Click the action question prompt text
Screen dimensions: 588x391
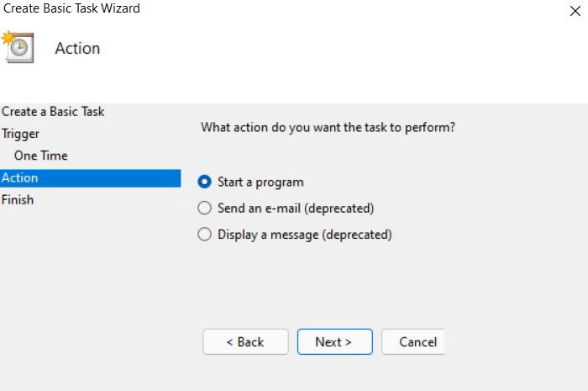(328, 128)
